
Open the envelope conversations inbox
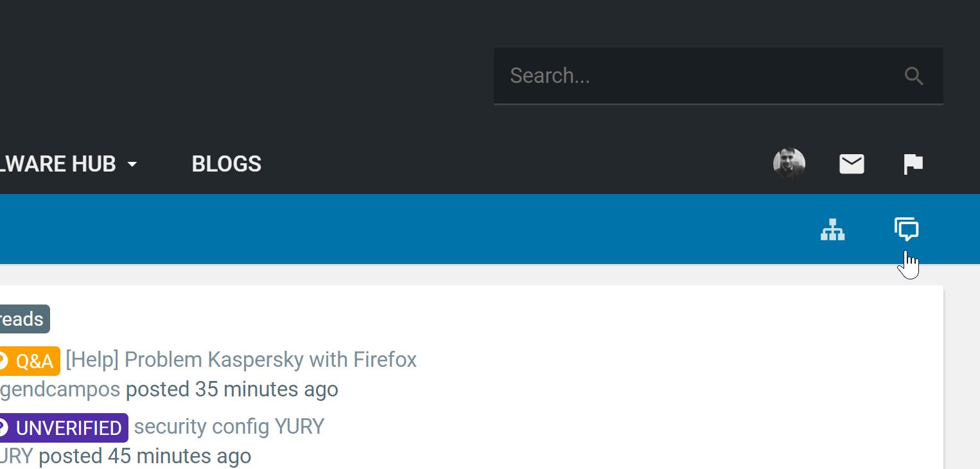click(852, 164)
